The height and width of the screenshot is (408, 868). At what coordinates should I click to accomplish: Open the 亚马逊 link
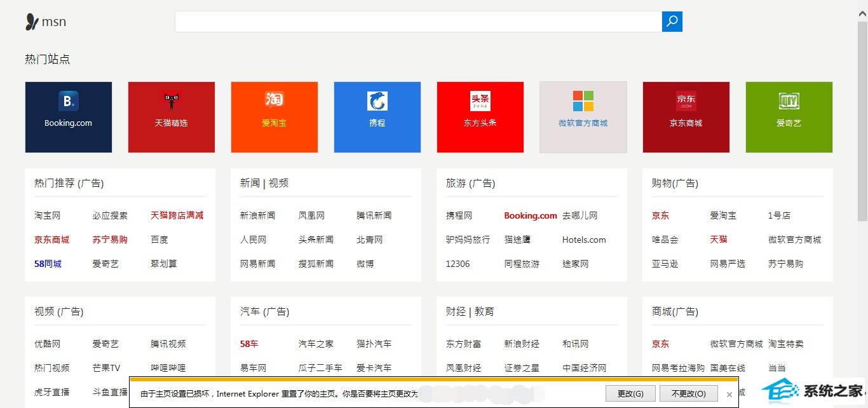665,264
